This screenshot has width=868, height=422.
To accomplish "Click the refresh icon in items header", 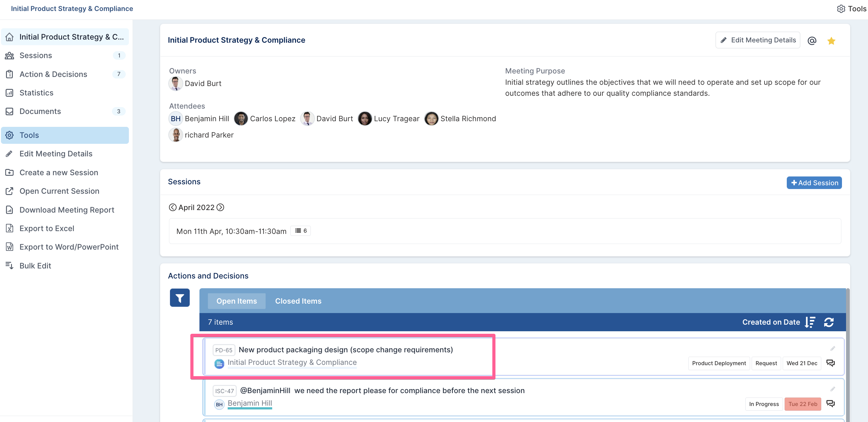I will click(x=828, y=322).
